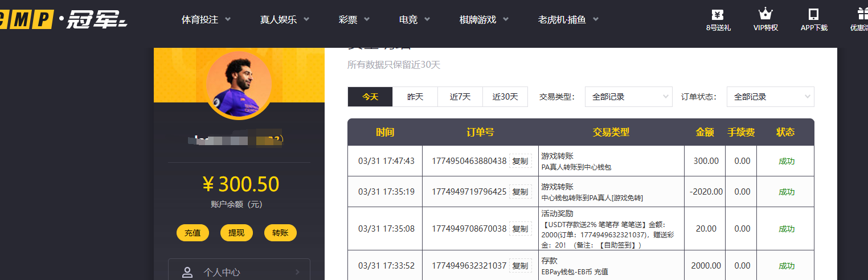Click the 充值 deposit button
Screen dimensions: 868x280
click(x=193, y=233)
